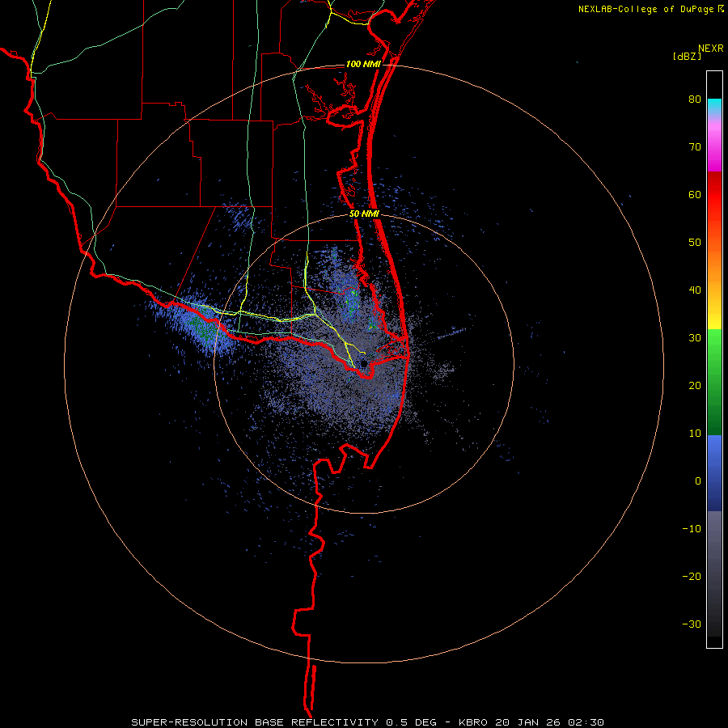Image resolution: width=728 pixels, height=728 pixels.
Task: Click the -20 dBZ scale value
Action: [692, 576]
